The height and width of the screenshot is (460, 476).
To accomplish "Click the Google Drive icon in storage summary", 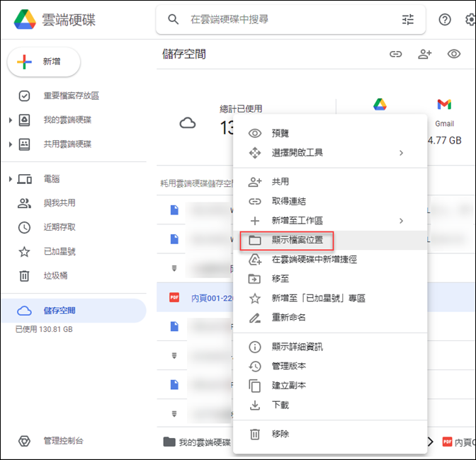I will tap(380, 104).
